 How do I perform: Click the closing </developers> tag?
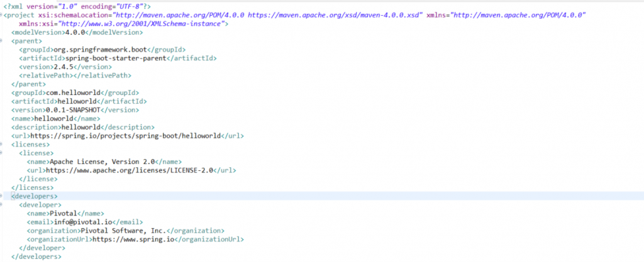(x=36, y=257)
